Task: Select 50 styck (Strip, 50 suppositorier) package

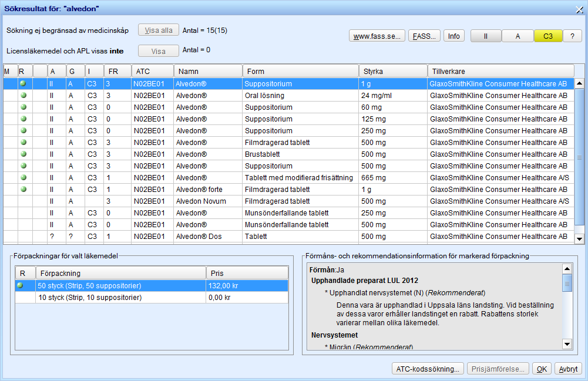Action: (x=152, y=285)
